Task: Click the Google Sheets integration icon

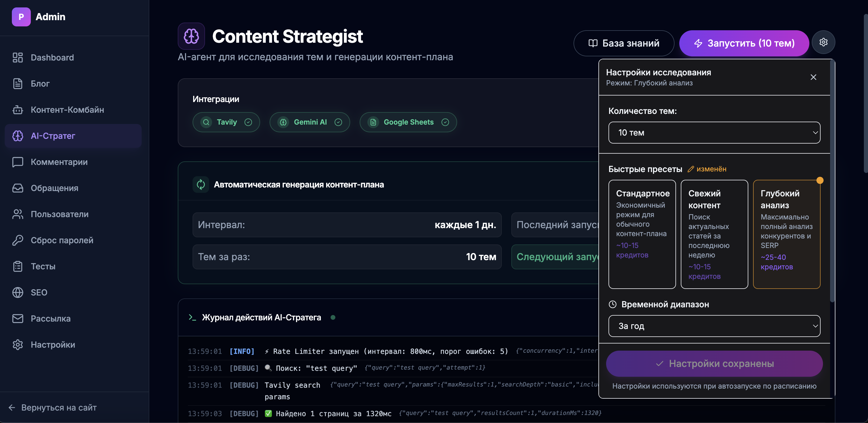Action: (x=373, y=122)
